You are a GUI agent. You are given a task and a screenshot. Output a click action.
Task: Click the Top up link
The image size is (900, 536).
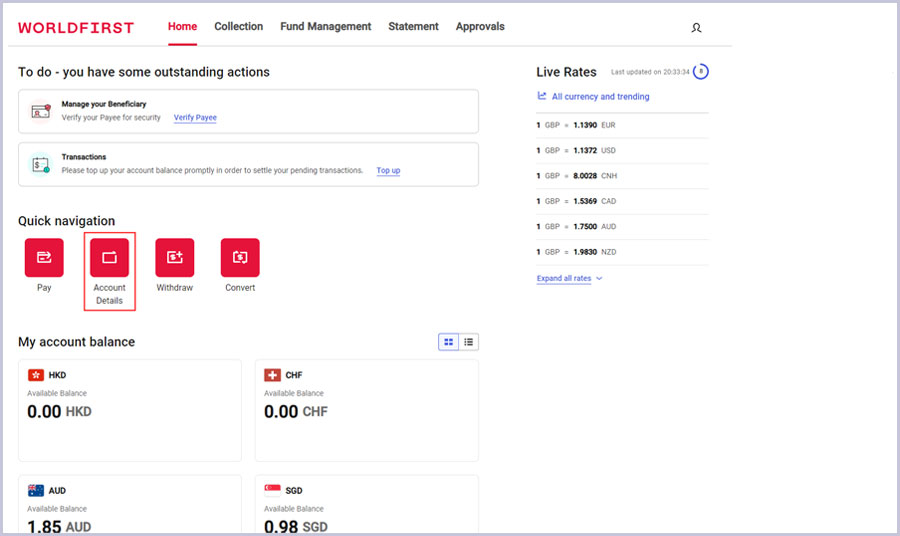pos(388,171)
